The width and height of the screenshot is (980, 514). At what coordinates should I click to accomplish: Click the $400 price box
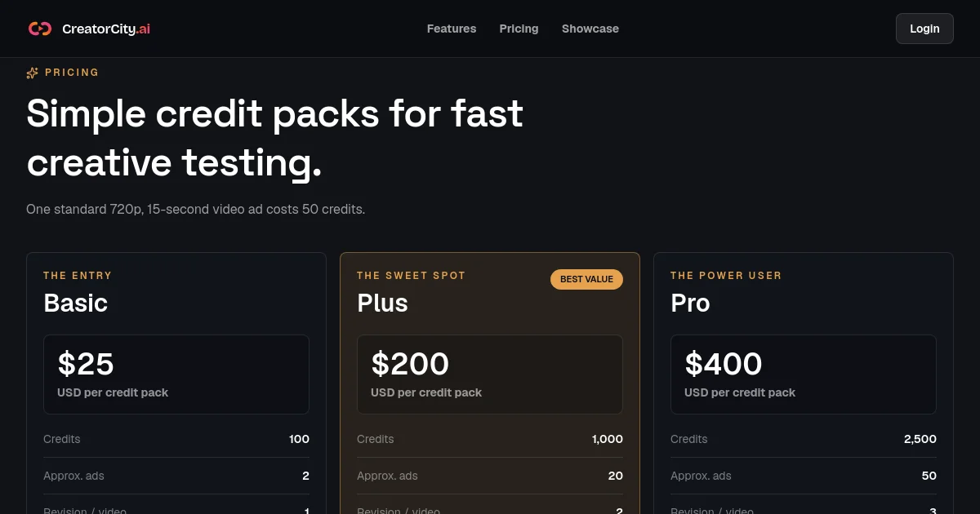804,374
